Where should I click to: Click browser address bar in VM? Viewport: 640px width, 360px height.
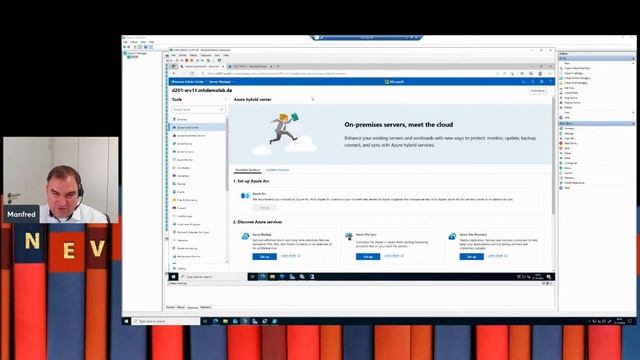point(347,73)
